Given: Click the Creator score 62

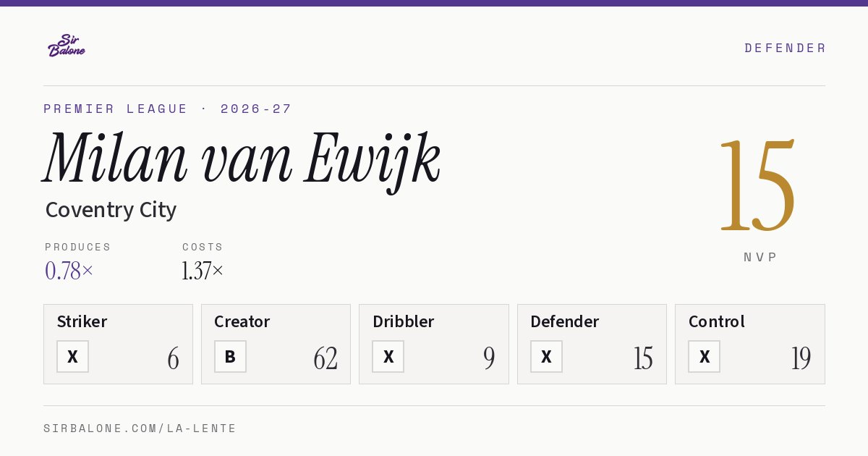Looking at the screenshot, I should coord(325,358).
